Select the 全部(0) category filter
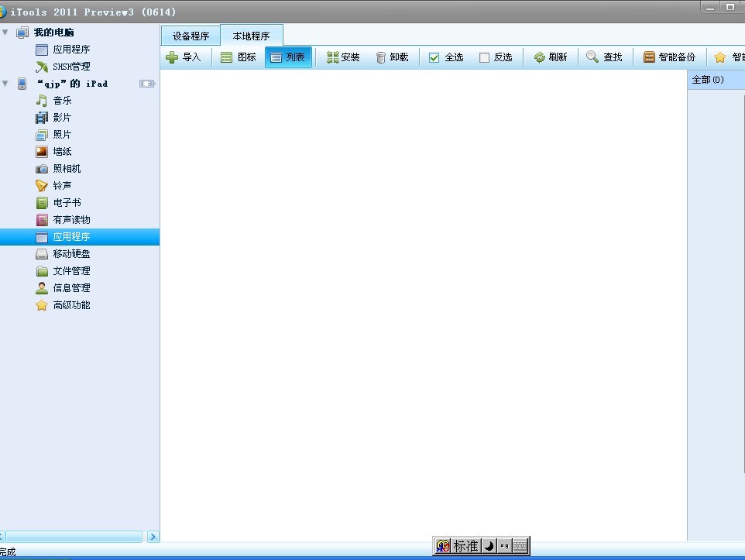 pyautogui.click(x=708, y=80)
